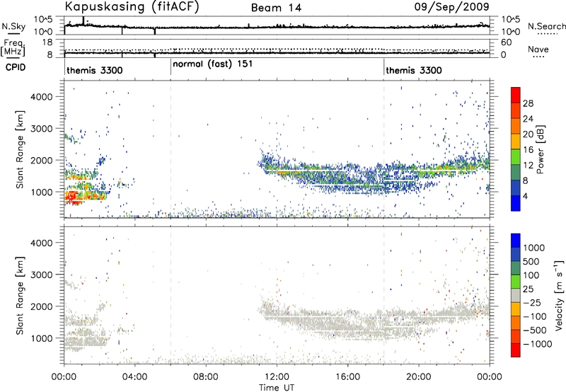Click the '04:00' time axis tick label

point(135,377)
